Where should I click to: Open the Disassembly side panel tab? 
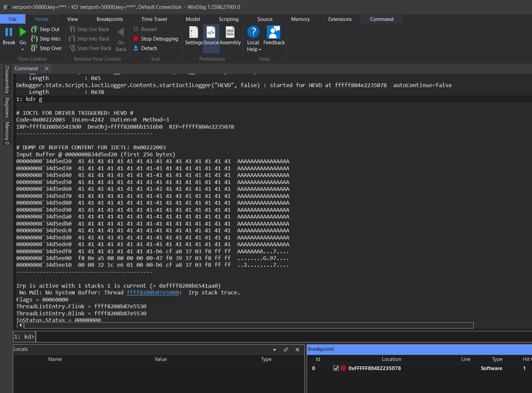click(7, 80)
